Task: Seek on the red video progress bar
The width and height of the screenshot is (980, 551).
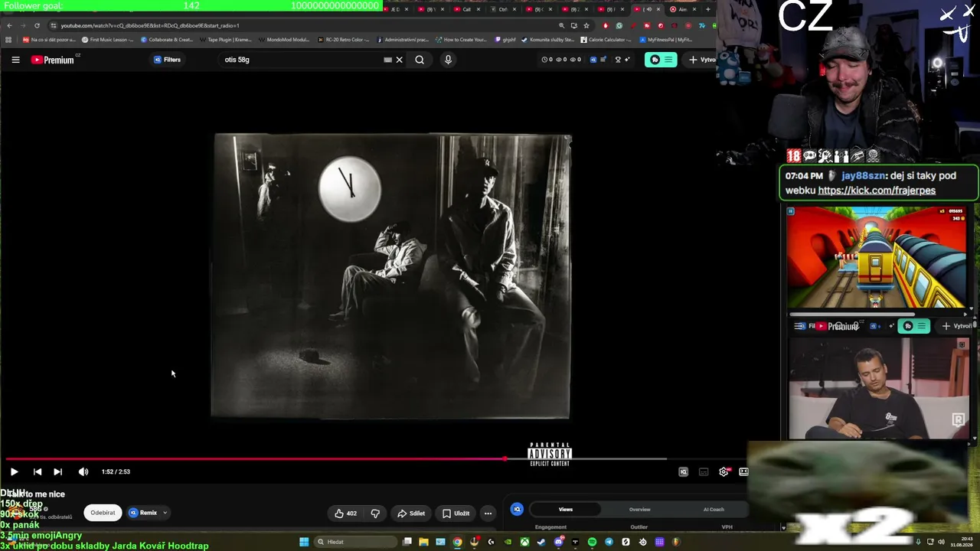Action: pyautogui.click(x=337, y=459)
